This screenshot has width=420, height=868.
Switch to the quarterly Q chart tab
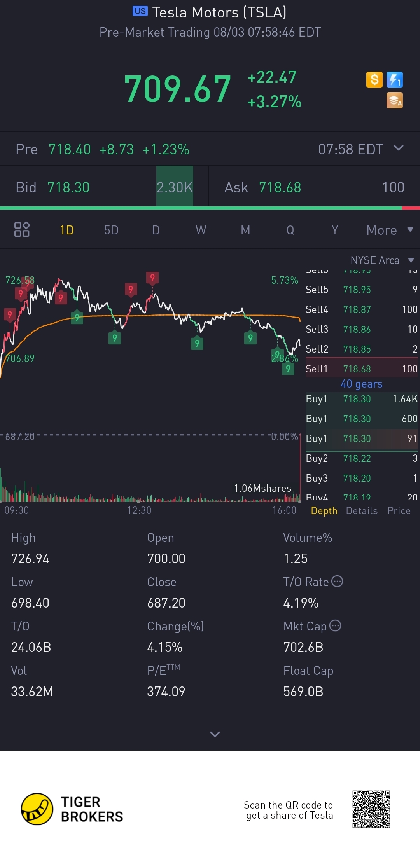pyautogui.click(x=290, y=230)
